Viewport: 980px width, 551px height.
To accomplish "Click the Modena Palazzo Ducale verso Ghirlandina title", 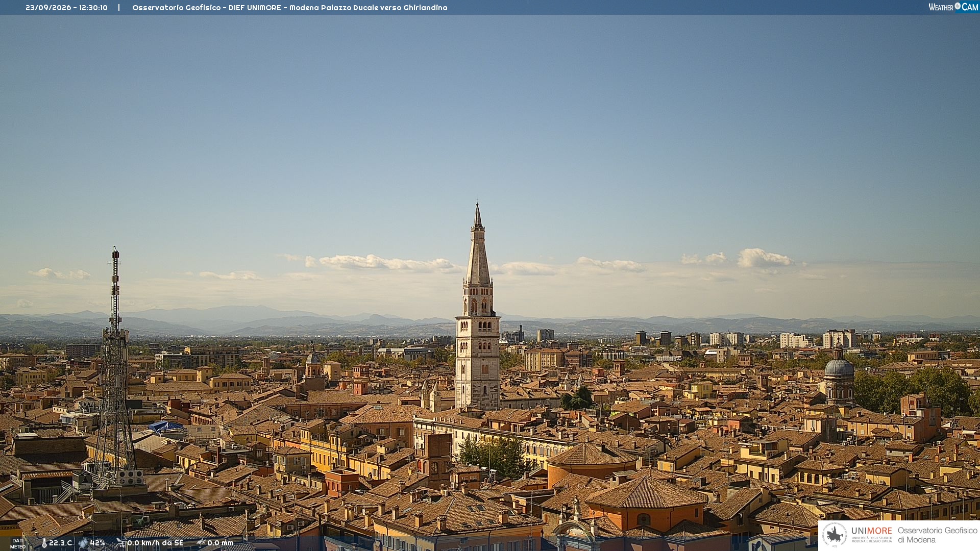I will point(368,8).
